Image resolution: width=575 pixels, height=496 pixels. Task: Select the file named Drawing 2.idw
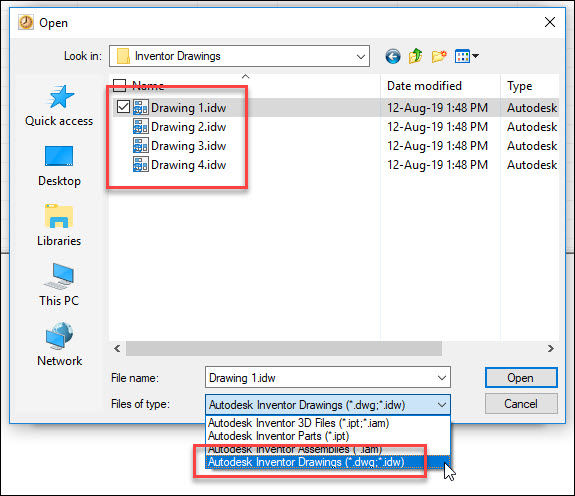[188, 127]
